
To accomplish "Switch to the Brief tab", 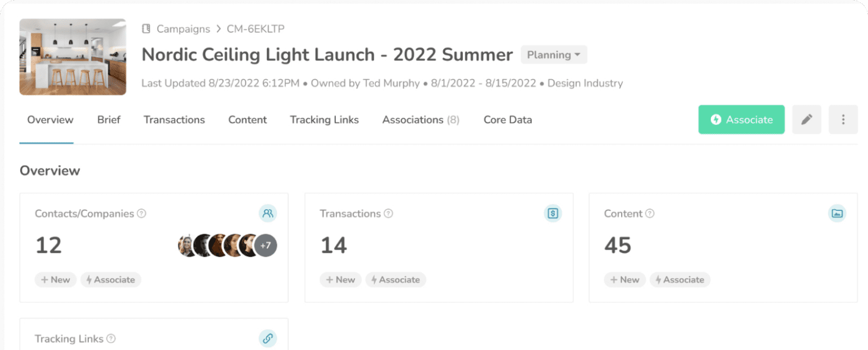I will (x=108, y=120).
